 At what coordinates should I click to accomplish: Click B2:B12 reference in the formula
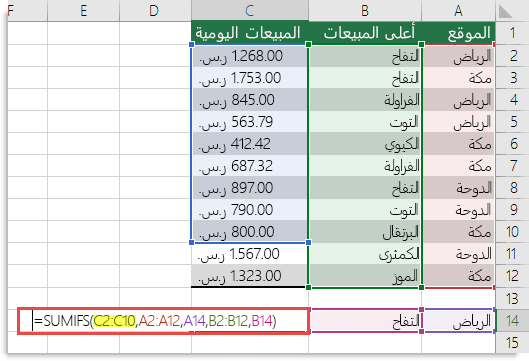click(228, 321)
